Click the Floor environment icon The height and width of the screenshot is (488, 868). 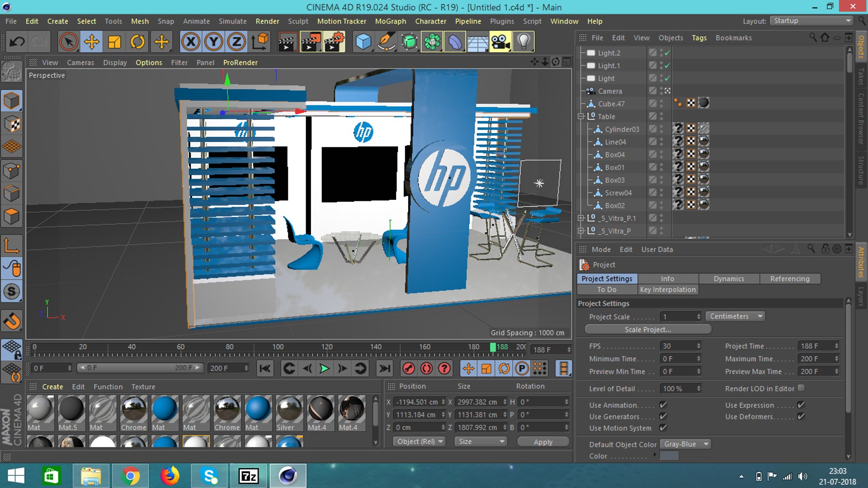tap(478, 42)
